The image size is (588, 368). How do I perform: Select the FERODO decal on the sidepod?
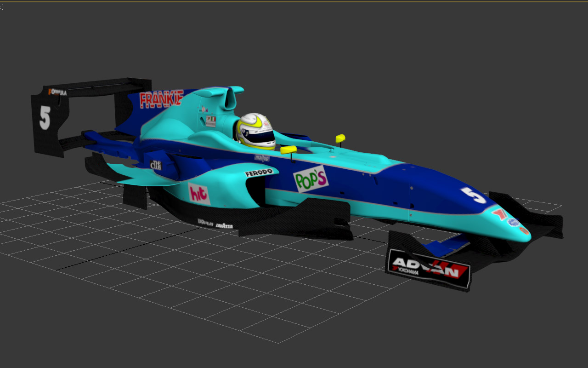tap(259, 173)
